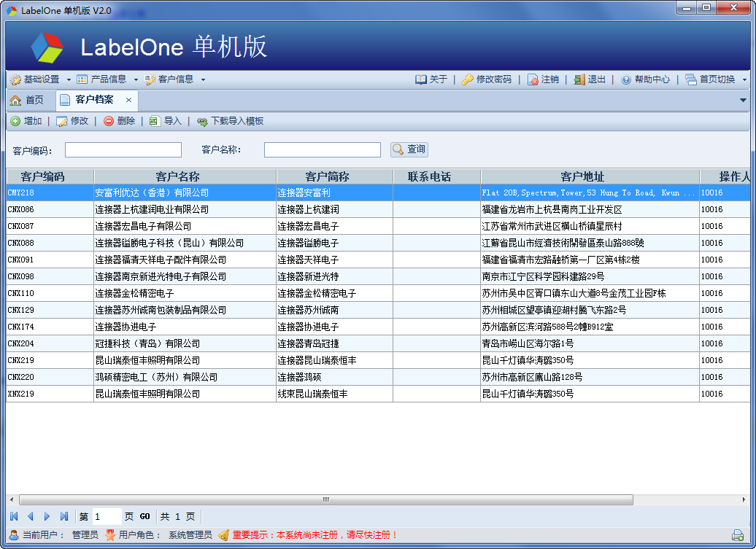Click the 帮助中心 help icon
Screen dimensions: 756x549
(x=626, y=79)
